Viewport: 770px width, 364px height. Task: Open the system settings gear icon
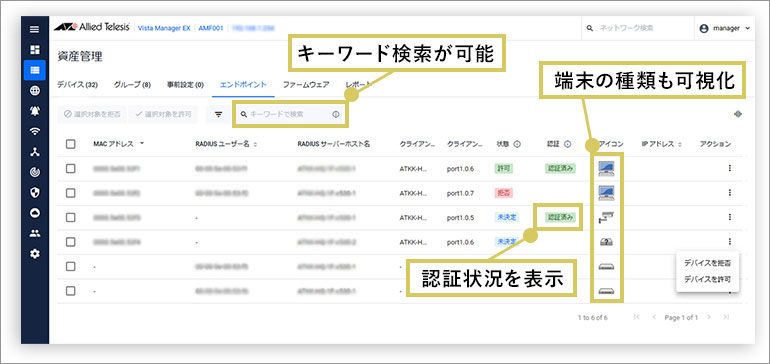pos(35,254)
